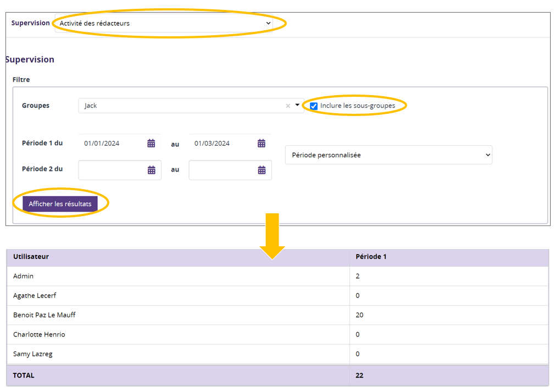Click the Période 1 column header
Screen dimensions: 555x392
point(371,257)
